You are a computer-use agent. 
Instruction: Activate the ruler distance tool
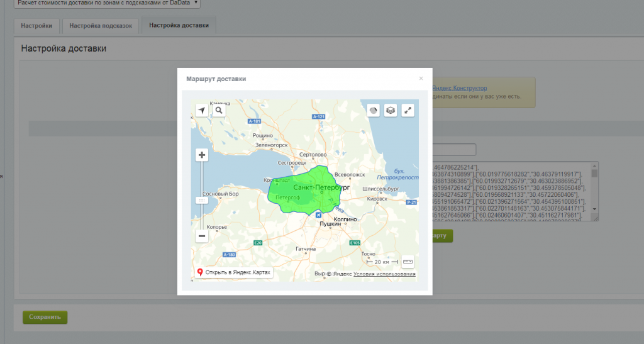(x=408, y=262)
